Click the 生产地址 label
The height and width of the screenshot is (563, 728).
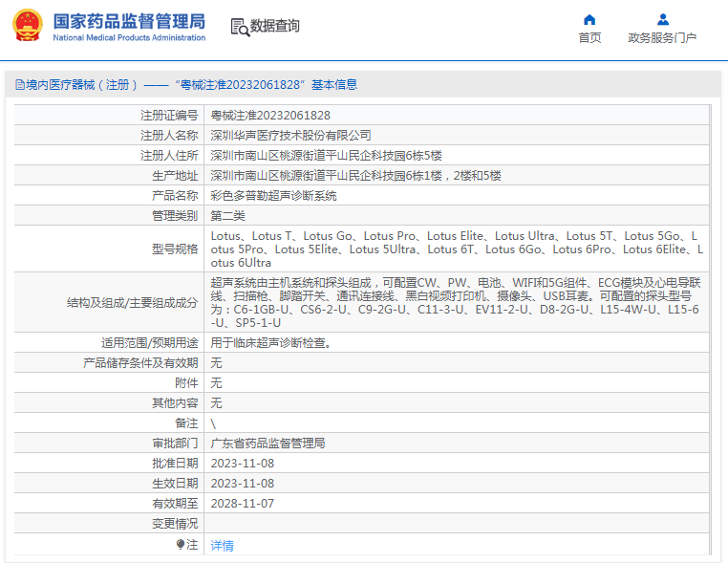tap(175, 176)
